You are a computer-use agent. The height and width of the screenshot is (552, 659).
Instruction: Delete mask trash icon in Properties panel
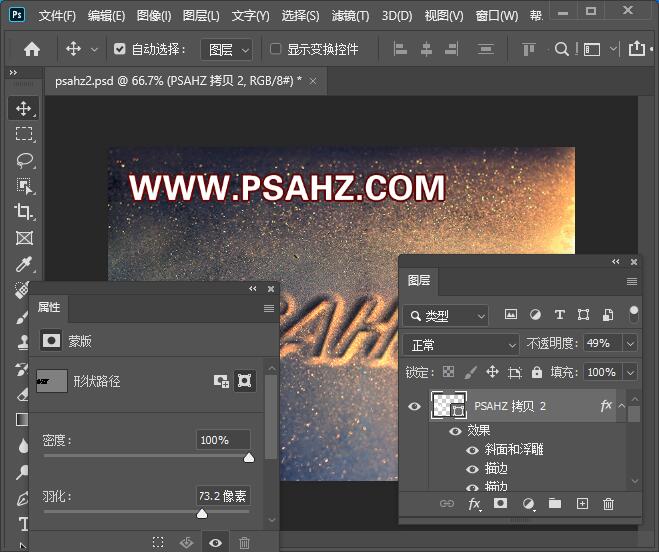click(245, 542)
